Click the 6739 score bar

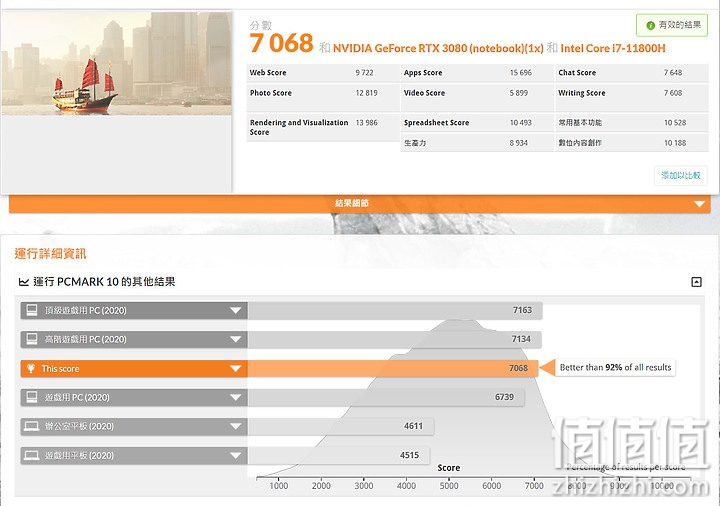pyautogui.click(x=386, y=397)
